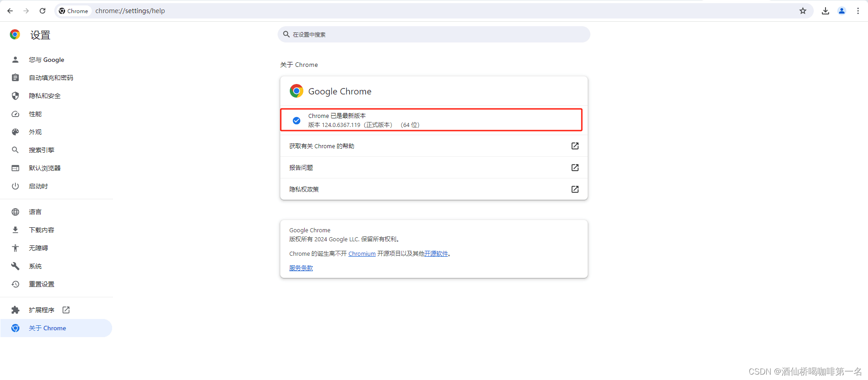The image size is (868, 380).
Task: Open 隐私权政策 row
Action: pyautogui.click(x=434, y=189)
